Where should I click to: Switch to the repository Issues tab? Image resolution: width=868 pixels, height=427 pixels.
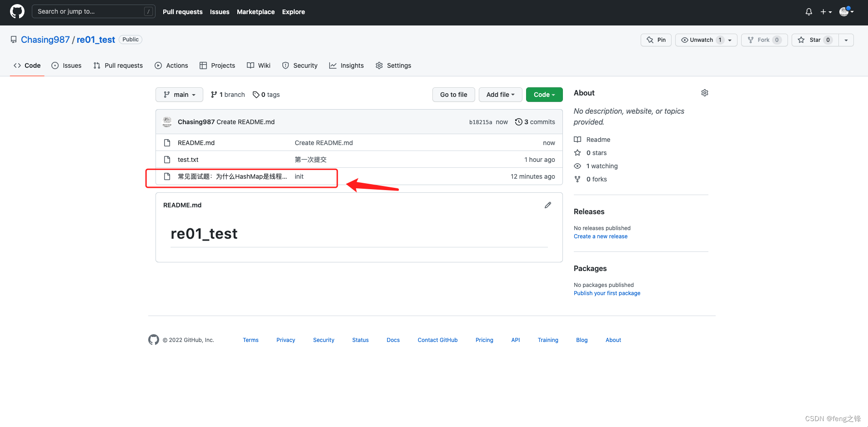coord(66,65)
